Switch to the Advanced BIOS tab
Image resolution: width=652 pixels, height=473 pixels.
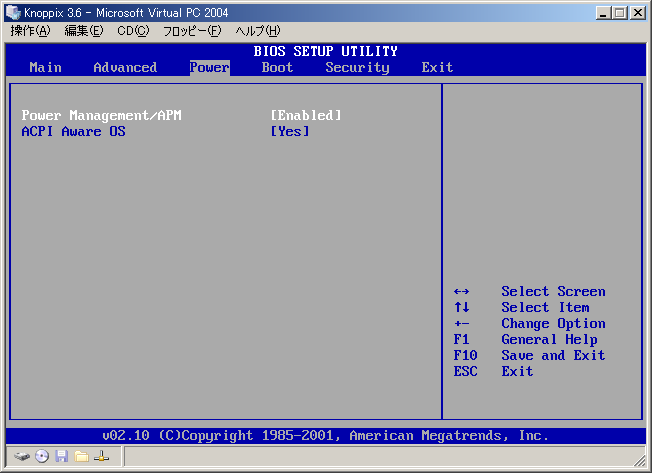point(125,68)
